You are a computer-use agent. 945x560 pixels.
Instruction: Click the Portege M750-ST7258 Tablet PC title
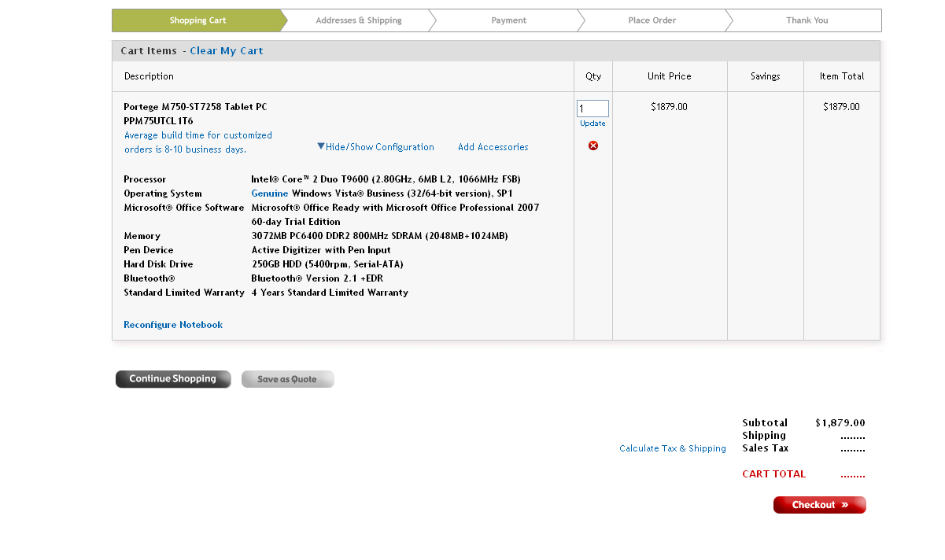[195, 107]
